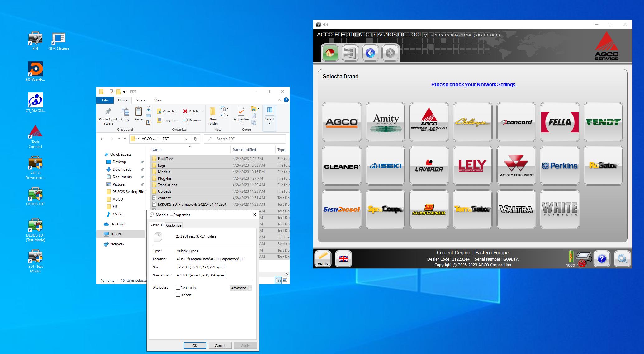Open the connection settings icon beside Home

(x=350, y=53)
